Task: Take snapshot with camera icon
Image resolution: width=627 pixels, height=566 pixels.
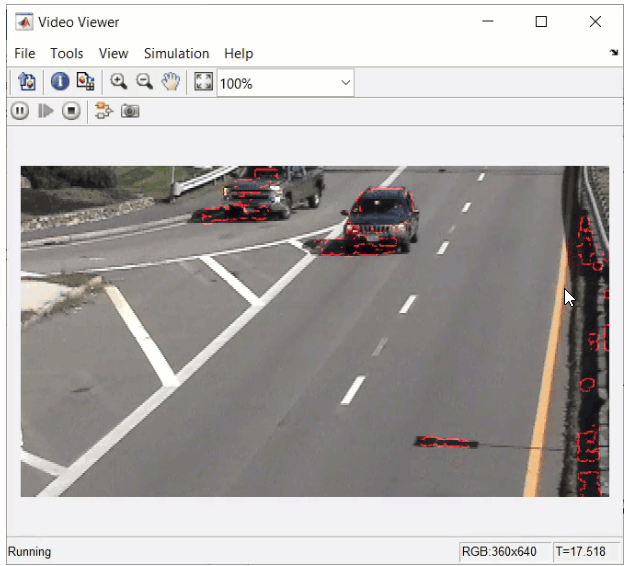Action: pos(130,111)
